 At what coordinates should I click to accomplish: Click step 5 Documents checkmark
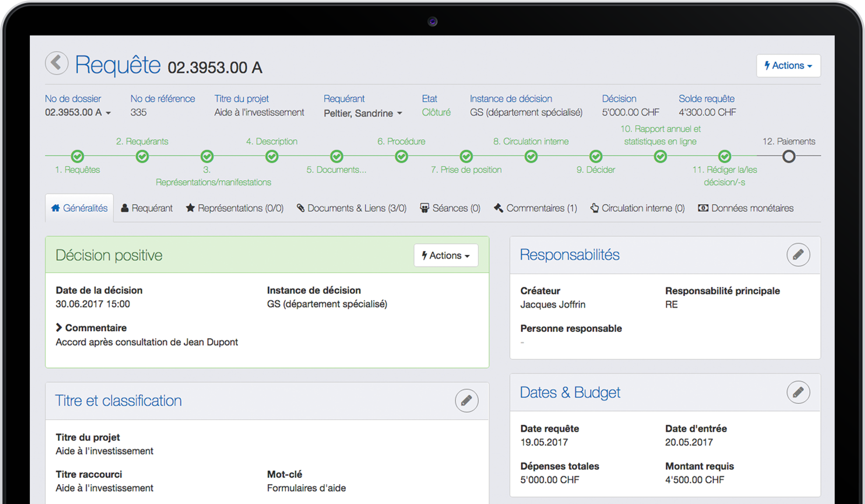tap(336, 156)
